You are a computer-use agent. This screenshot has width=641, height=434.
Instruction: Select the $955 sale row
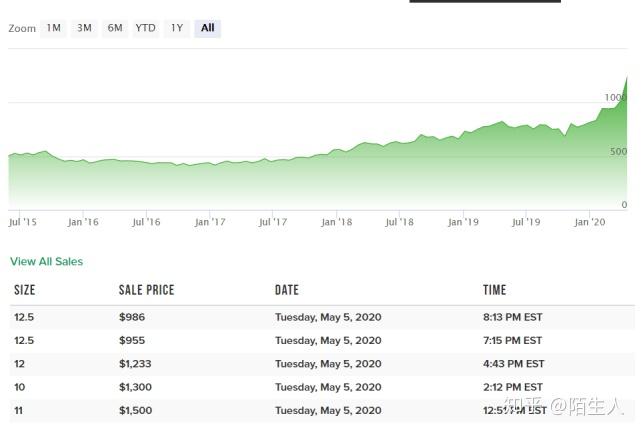(320, 341)
